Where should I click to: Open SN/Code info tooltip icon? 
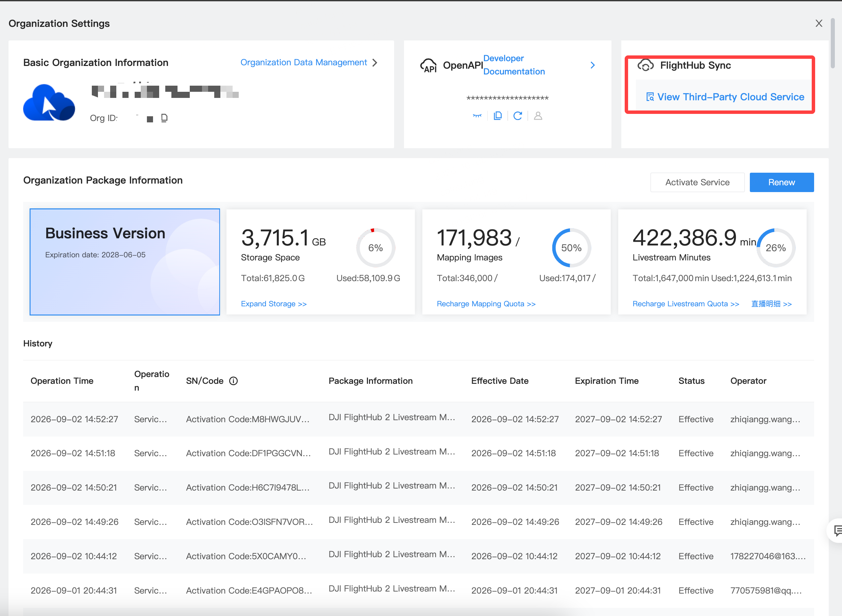(x=233, y=381)
